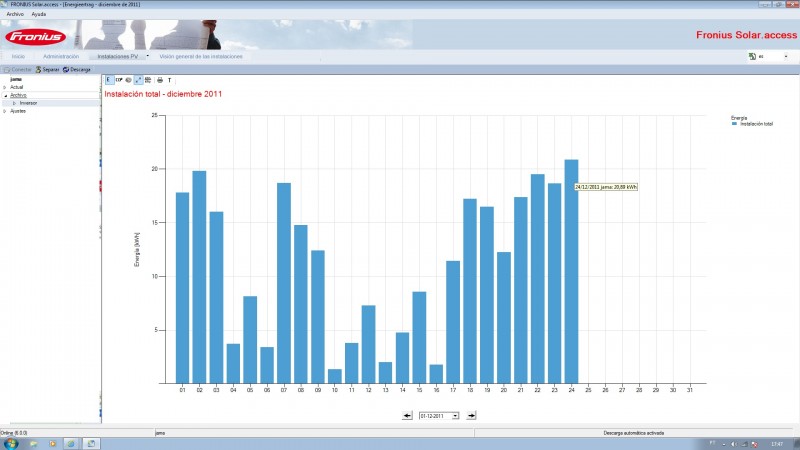Expand the Inversor tree node
The image size is (800, 450).
pyautogui.click(x=14, y=103)
